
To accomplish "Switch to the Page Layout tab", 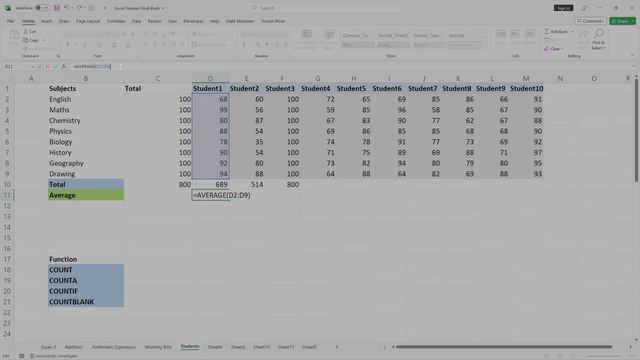I will pyautogui.click(x=88, y=21).
